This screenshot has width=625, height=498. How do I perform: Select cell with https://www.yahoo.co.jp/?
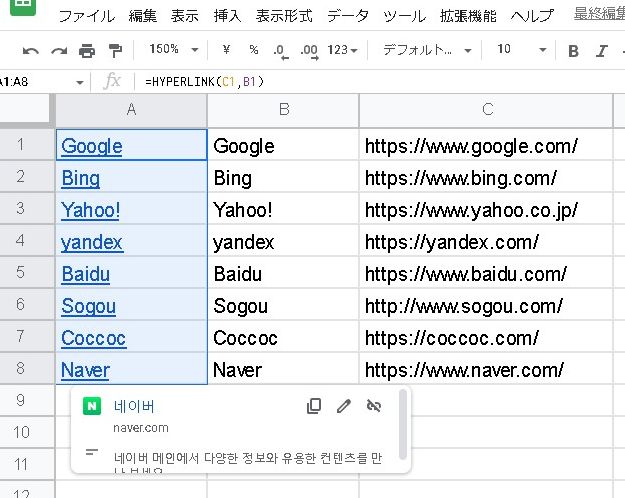(486, 209)
